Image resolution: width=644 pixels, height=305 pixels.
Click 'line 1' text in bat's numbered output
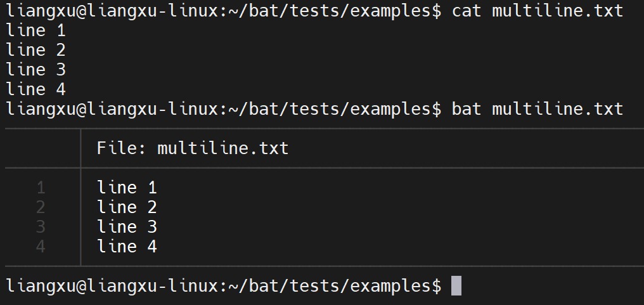(127, 188)
